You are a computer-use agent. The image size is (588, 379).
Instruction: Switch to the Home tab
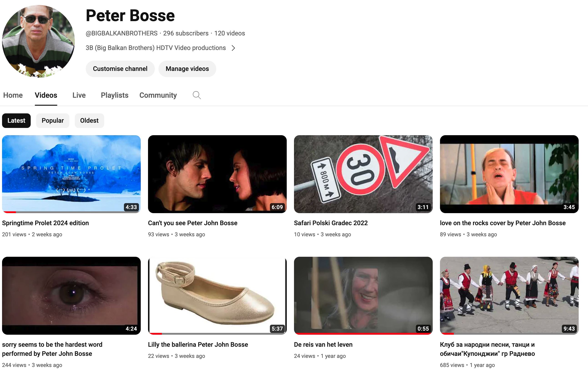13,95
